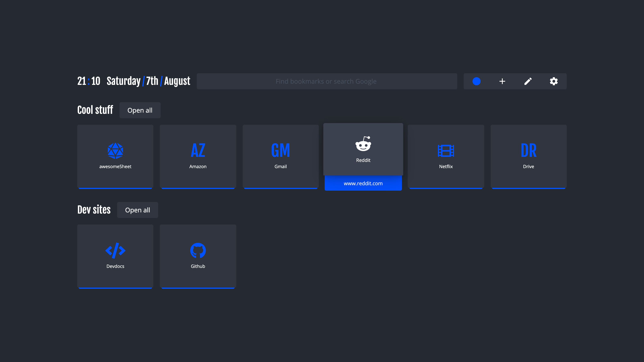This screenshot has height=362, width=644.
Task: Open the awesomeSheet bookmark tile
Action: [115, 156]
